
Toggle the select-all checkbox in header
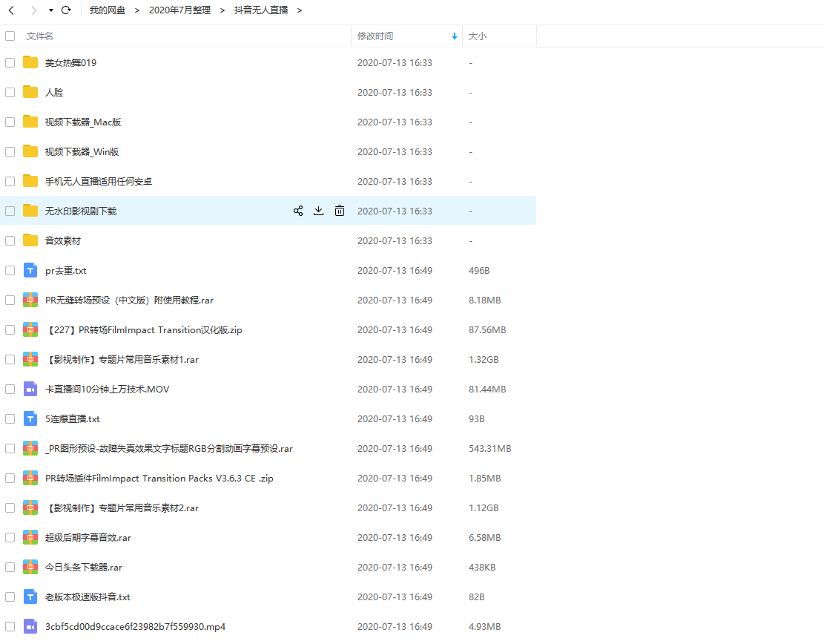[x=10, y=36]
